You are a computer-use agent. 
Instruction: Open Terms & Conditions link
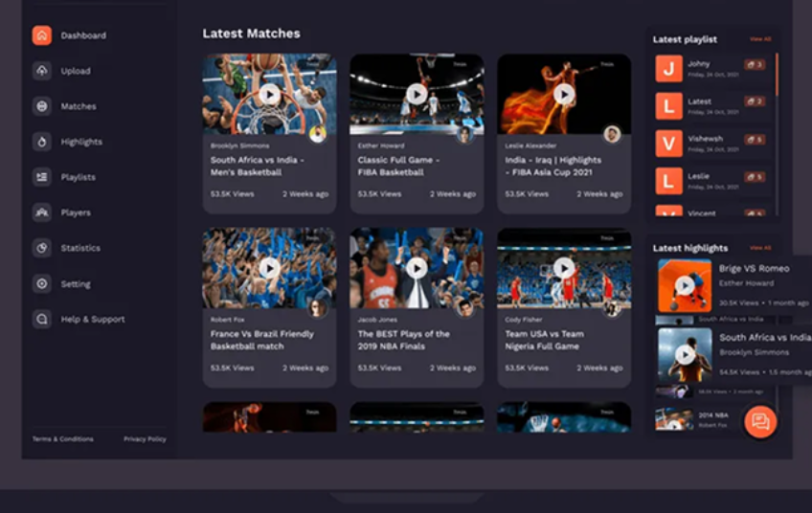point(62,439)
